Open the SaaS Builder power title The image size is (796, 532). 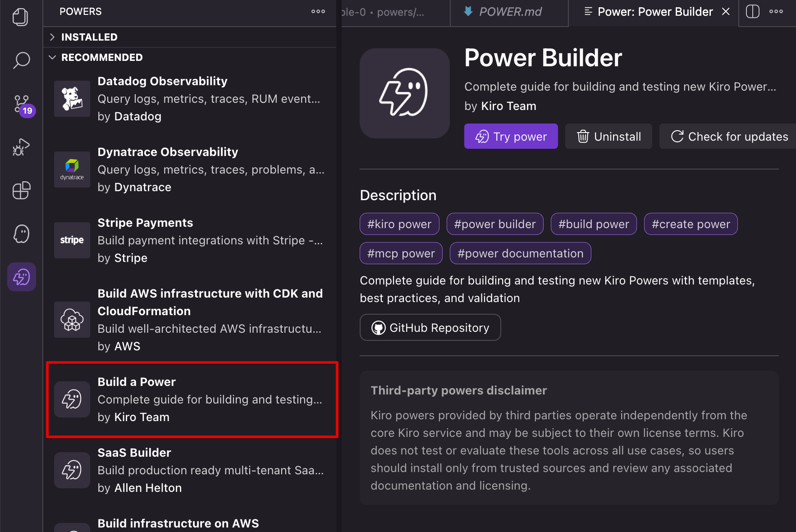[134, 453]
